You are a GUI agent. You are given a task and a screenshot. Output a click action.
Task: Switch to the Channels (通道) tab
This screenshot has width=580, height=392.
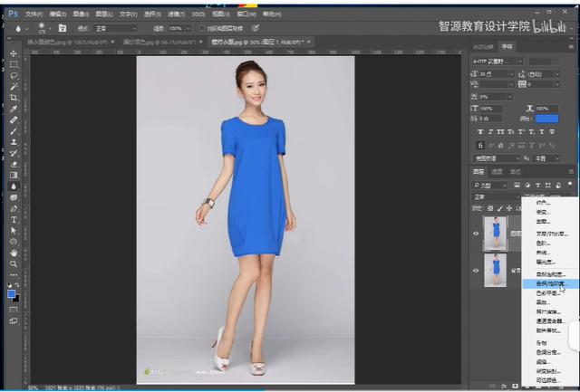pos(497,171)
